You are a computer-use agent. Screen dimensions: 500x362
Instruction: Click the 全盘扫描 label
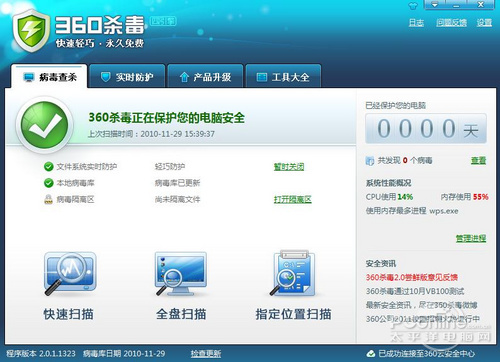(181, 314)
